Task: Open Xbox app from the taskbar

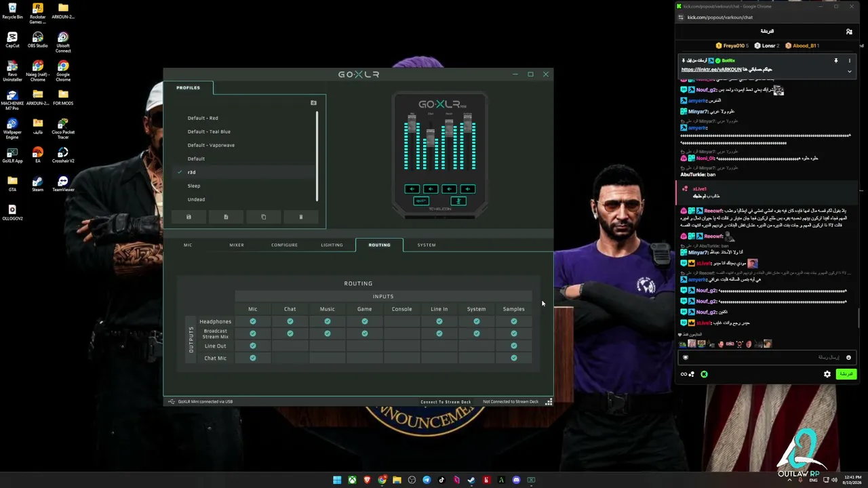Action: click(352, 480)
